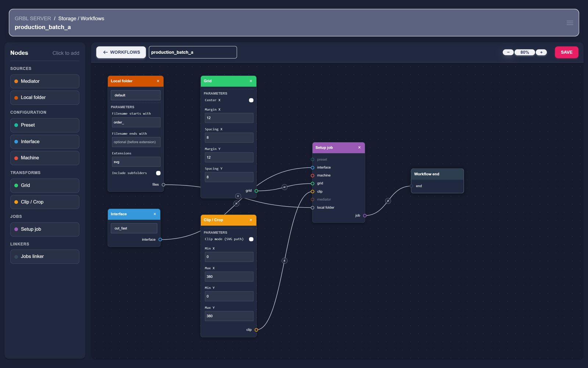Add an Interface node from sidebar

point(45,142)
